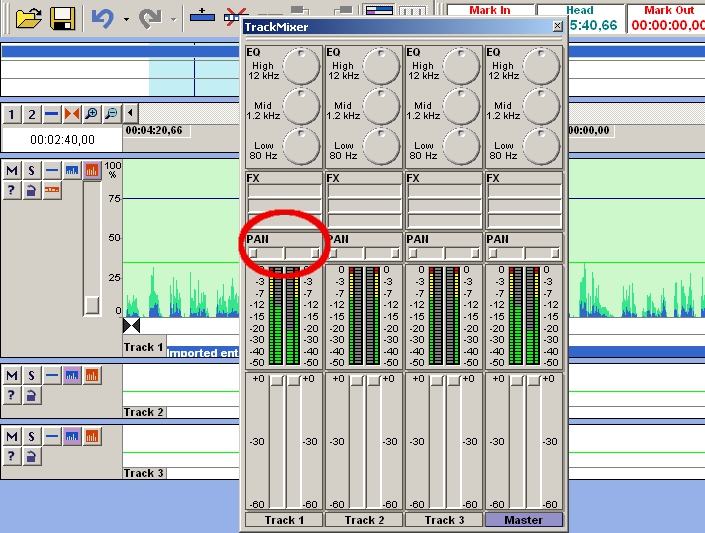Open a file with the folder icon
The image size is (705, 533).
coord(28,18)
